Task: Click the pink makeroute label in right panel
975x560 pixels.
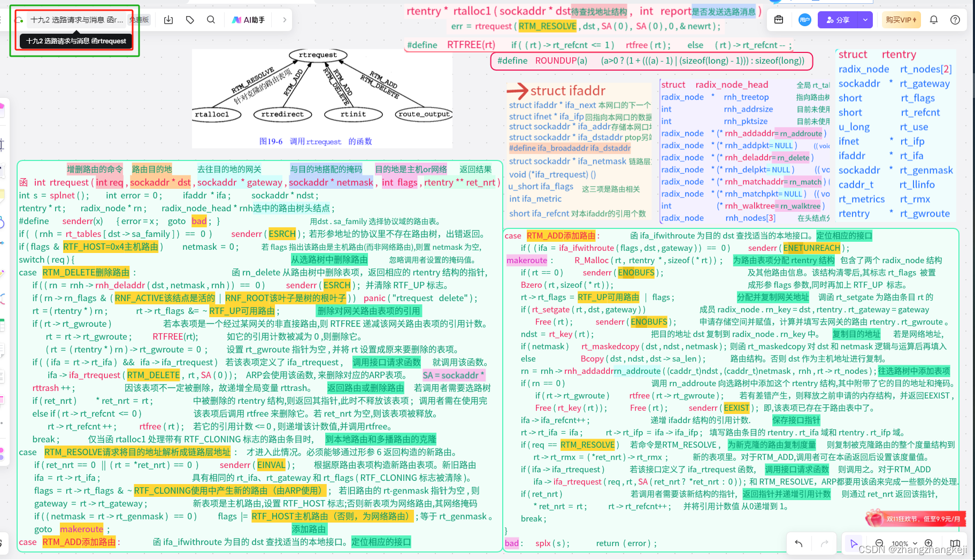Action: 527,260
